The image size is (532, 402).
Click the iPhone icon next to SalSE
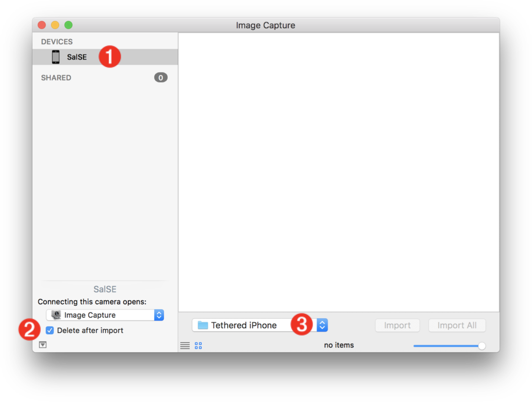click(56, 57)
